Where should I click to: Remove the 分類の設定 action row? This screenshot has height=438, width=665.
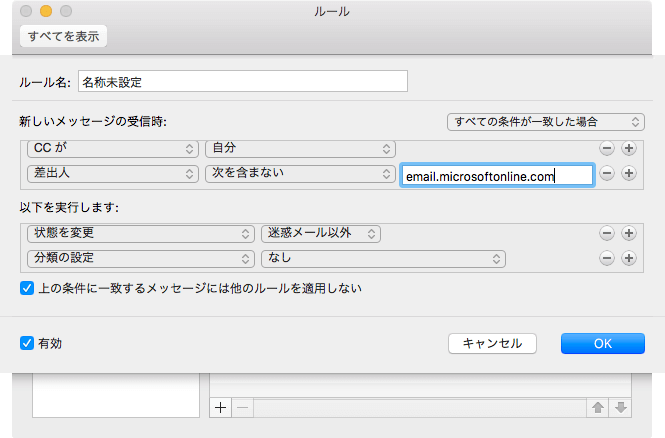[x=607, y=258]
